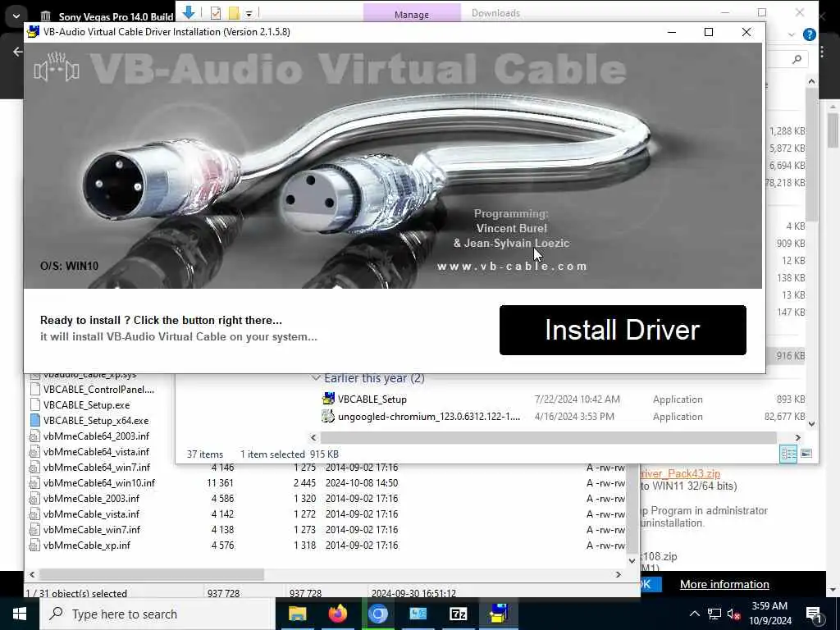Screen dimensions: 840x630
Task: Click the taskbar icon left of 7-Zip
Action: (418, 614)
